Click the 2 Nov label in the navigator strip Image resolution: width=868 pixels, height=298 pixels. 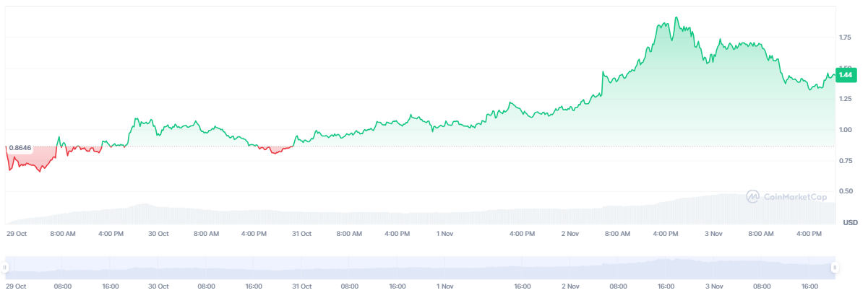(x=570, y=286)
